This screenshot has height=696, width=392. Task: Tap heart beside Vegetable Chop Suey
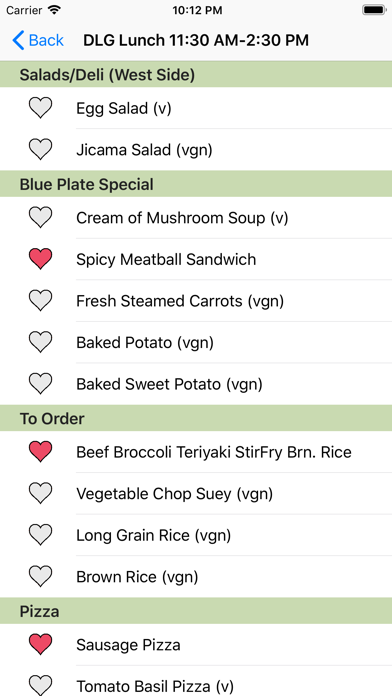[x=40, y=494]
